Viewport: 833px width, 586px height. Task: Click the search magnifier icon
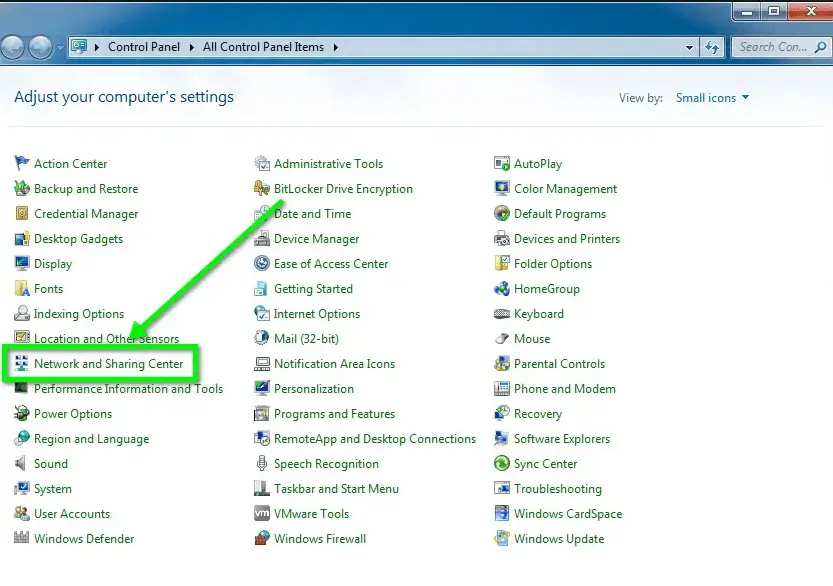point(821,47)
